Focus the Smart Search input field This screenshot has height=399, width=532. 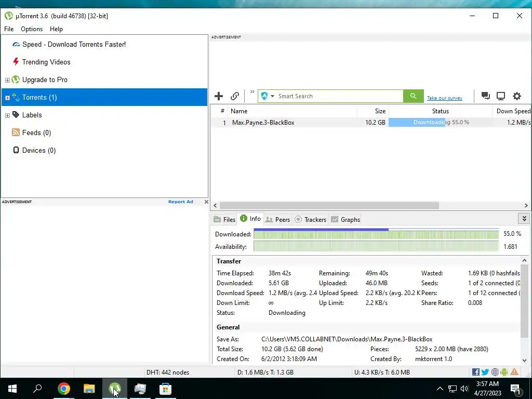(x=339, y=96)
